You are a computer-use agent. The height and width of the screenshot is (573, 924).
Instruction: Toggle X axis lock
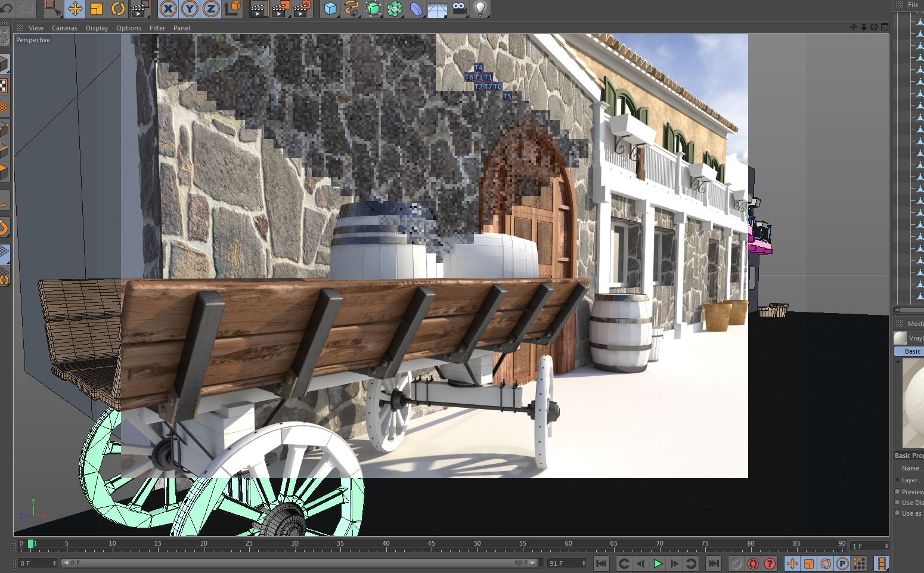(x=168, y=8)
